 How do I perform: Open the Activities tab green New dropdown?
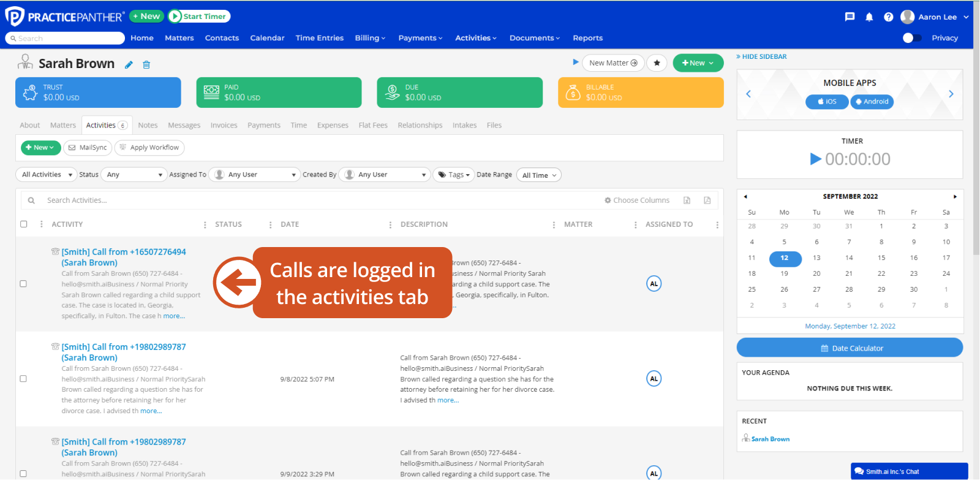[40, 148]
